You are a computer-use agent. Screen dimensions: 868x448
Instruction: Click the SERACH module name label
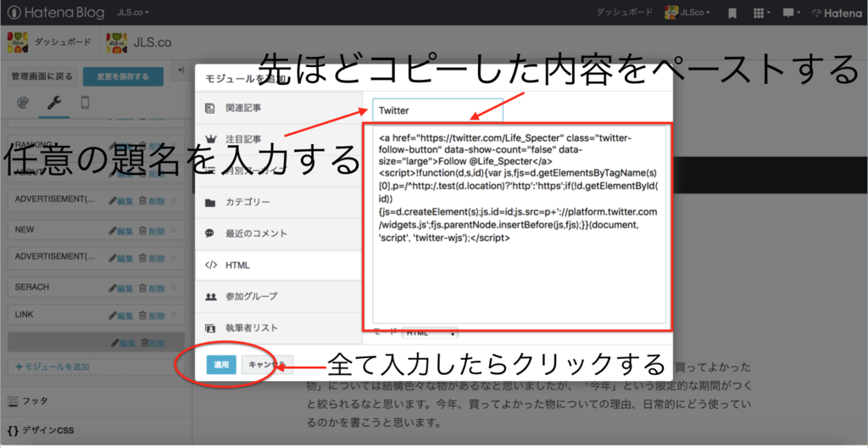32,287
